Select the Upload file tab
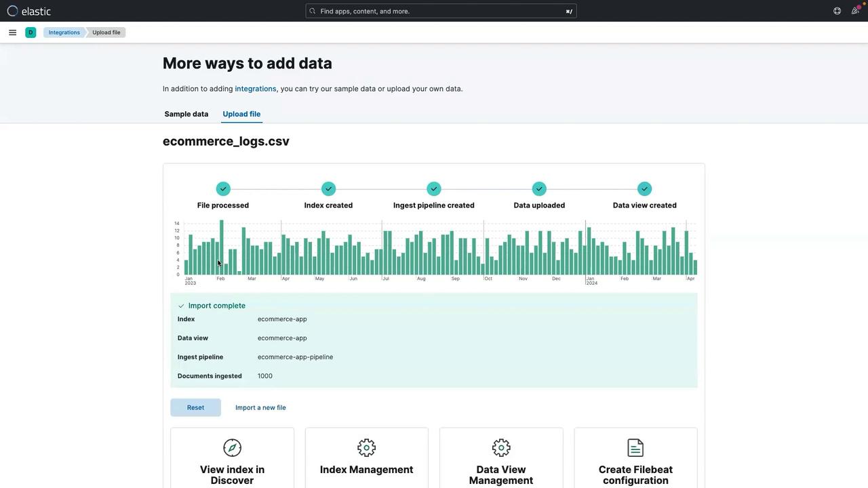Image resolution: width=868 pixels, height=488 pixels. click(x=241, y=114)
